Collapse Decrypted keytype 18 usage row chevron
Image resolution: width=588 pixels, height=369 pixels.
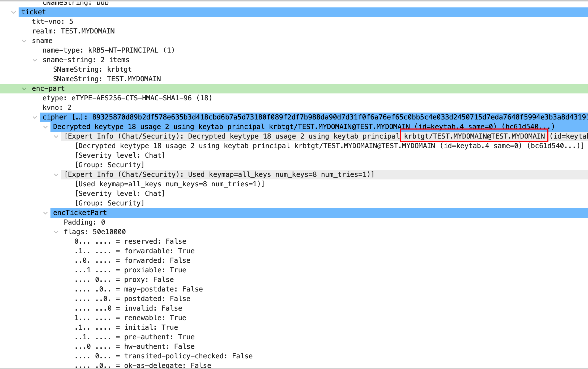45,127
